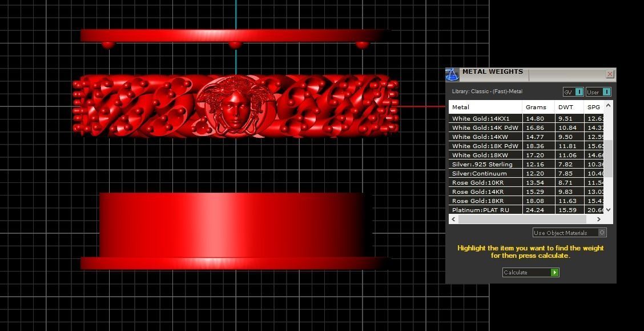This screenshot has width=644, height=331.
Task: Close the Metal Weights panel
Action: pyautogui.click(x=610, y=74)
